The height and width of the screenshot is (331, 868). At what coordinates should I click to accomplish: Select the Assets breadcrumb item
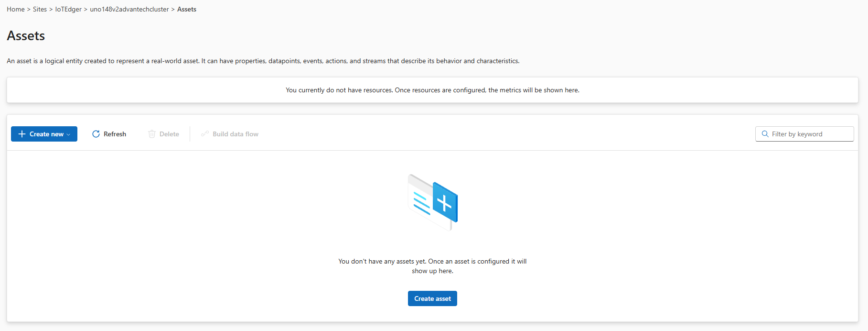(x=187, y=9)
